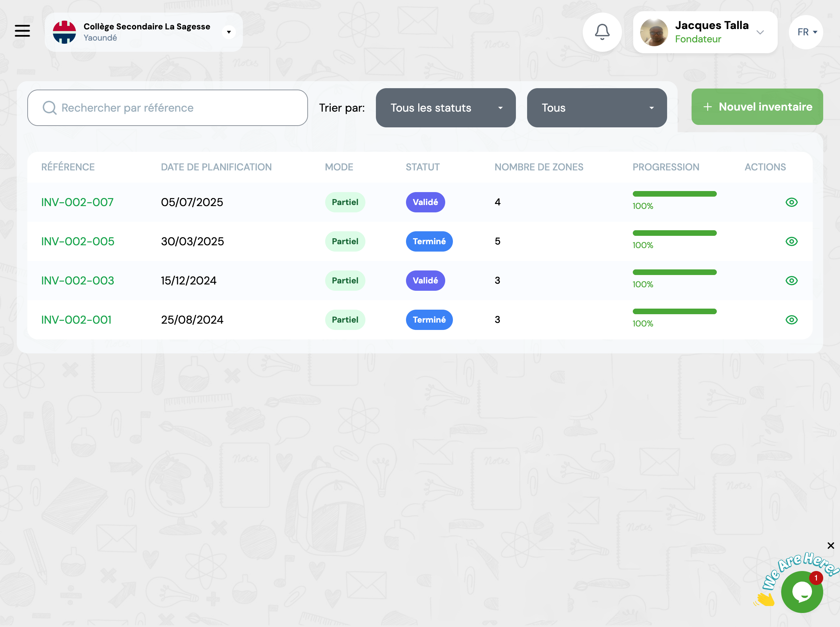Show INV-002-001 using its eye icon
The width and height of the screenshot is (840, 627).
pos(791,319)
